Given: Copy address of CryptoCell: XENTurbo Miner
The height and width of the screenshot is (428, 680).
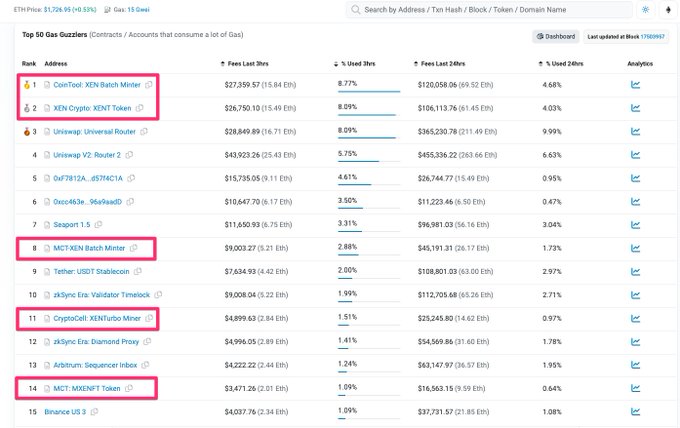Looking at the screenshot, I should pyautogui.click(x=149, y=318).
